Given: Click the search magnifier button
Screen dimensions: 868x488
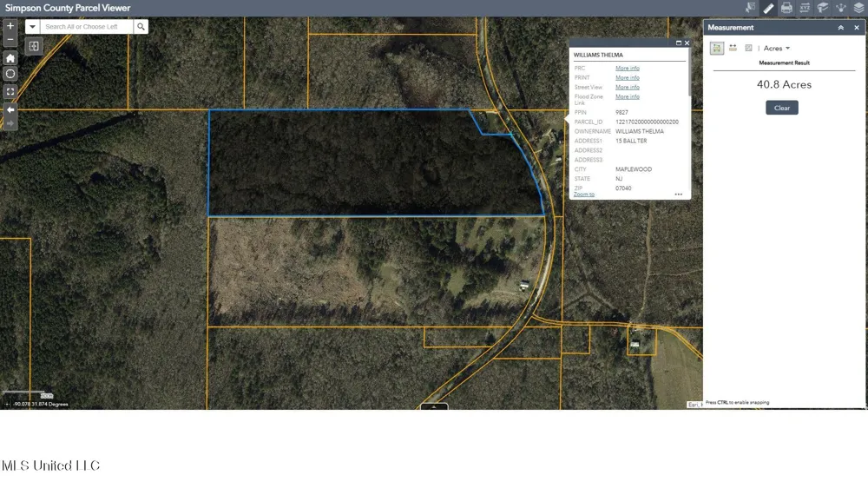Looking at the screenshot, I should 141,27.
